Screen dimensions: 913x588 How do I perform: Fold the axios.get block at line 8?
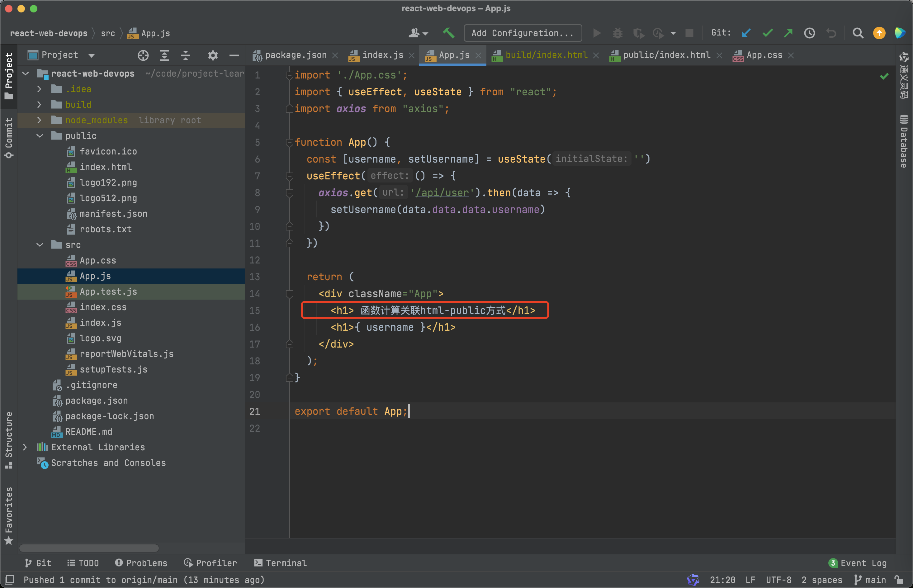point(289,193)
